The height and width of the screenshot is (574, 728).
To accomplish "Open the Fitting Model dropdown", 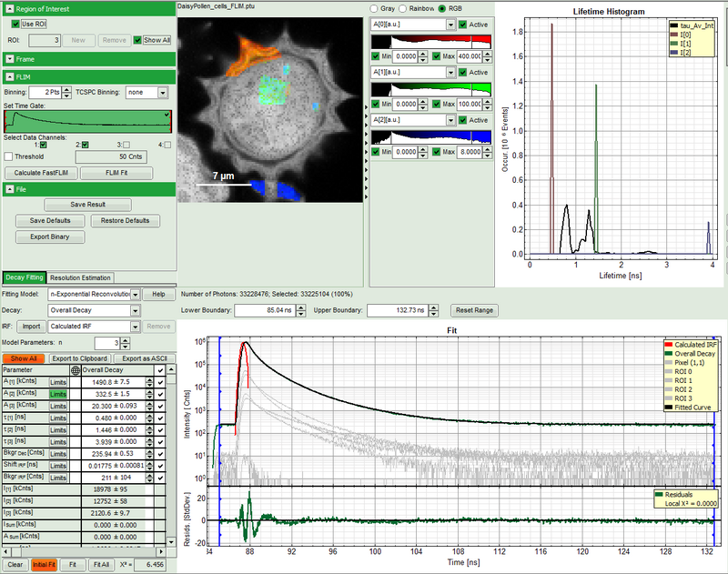I will click(135, 295).
